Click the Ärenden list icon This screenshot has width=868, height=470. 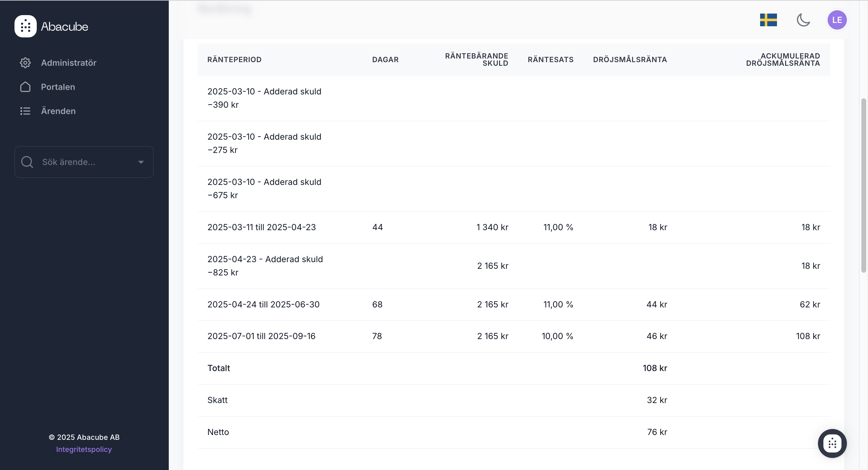tap(25, 111)
